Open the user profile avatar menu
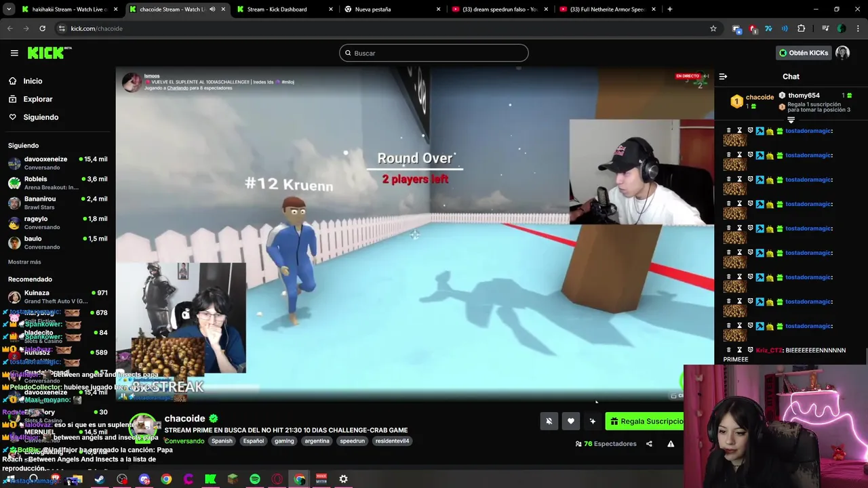 click(x=843, y=53)
